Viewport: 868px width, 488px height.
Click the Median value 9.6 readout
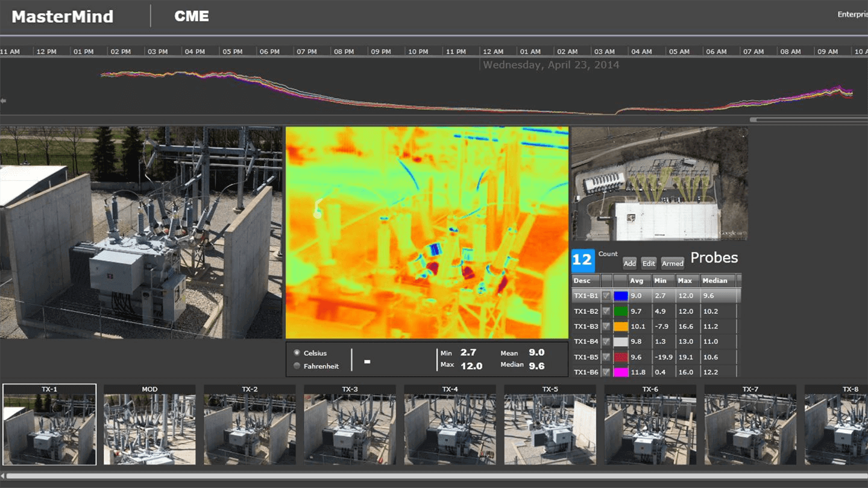tap(536, 366)
